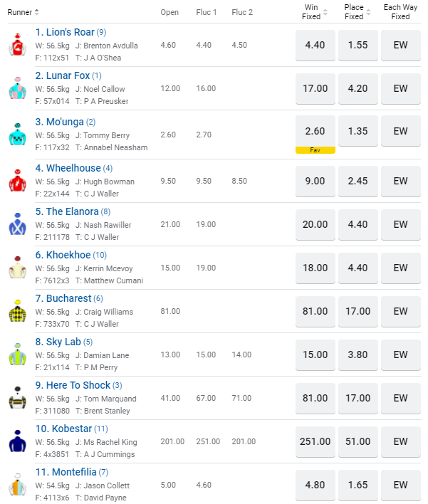Screen dimensions: 428x504
Task: Click the checkered silks icon for Bucharest
Action: (x=16, y=311)
